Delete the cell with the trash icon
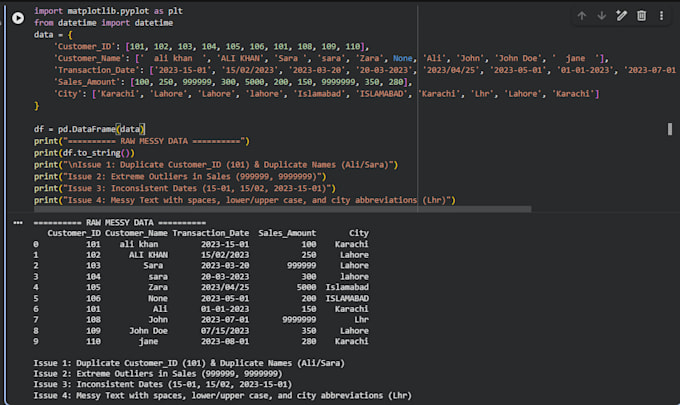Image resolution: width=680 pixels, height=405 pixels. (641, 16)
